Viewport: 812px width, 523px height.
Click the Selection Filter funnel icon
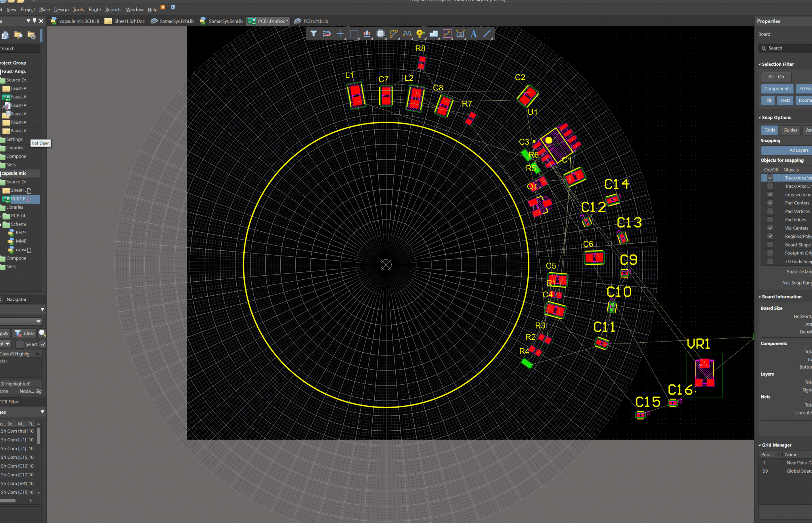pos(314,34)
